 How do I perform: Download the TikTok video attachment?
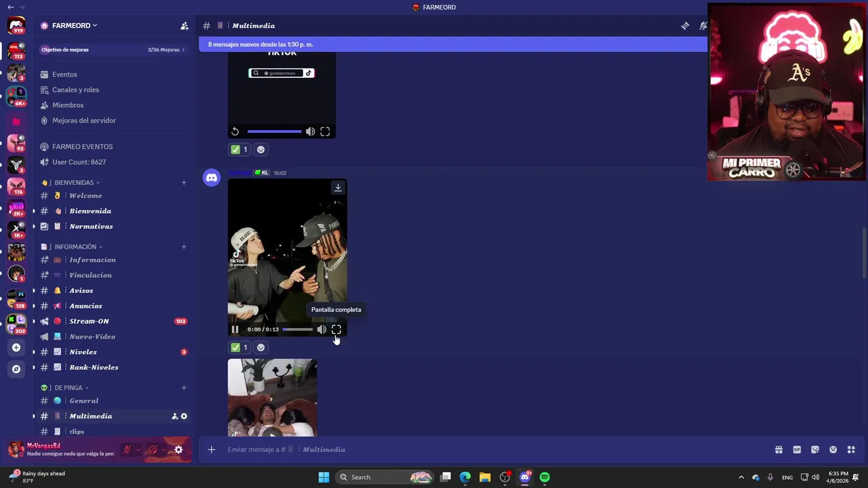[338, 187]
